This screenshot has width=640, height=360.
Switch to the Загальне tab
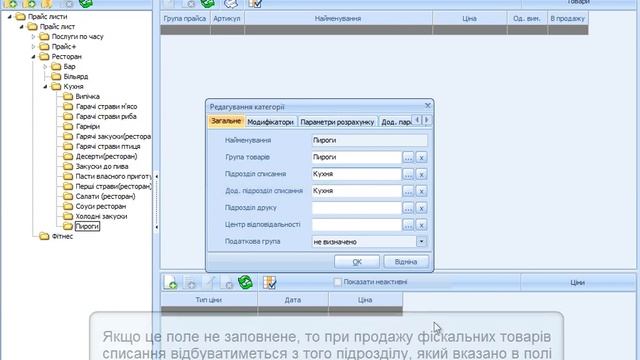point(226,121)
